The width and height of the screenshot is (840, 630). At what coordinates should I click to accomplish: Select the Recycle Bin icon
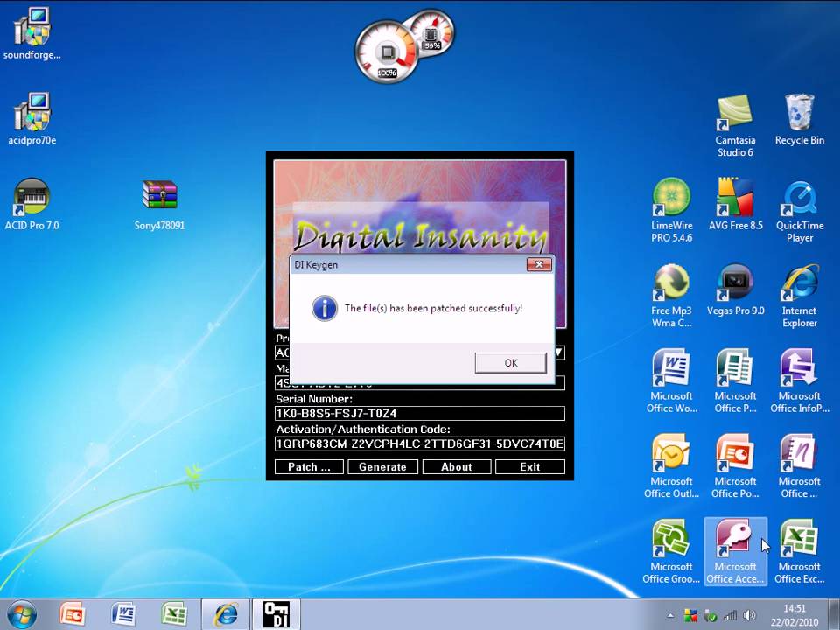(799, 120)
